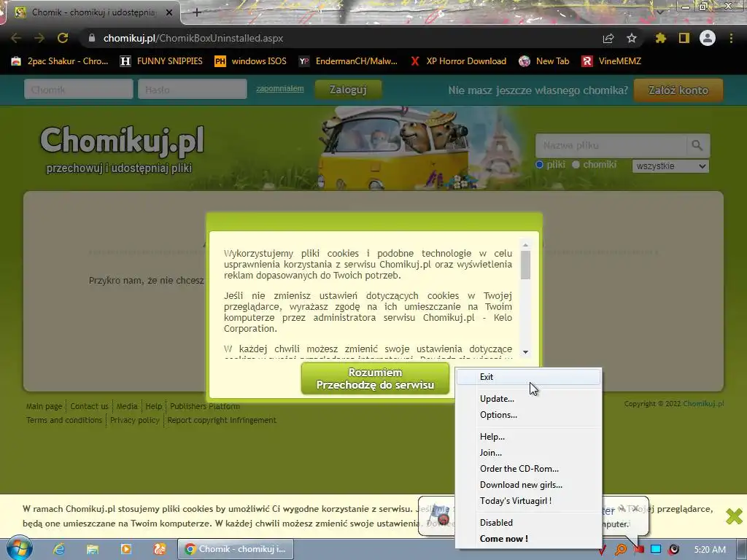Choose Order the CD-Rom... menu entry
747x560 pixels.
pyautogui.click(x=528, y=469)
